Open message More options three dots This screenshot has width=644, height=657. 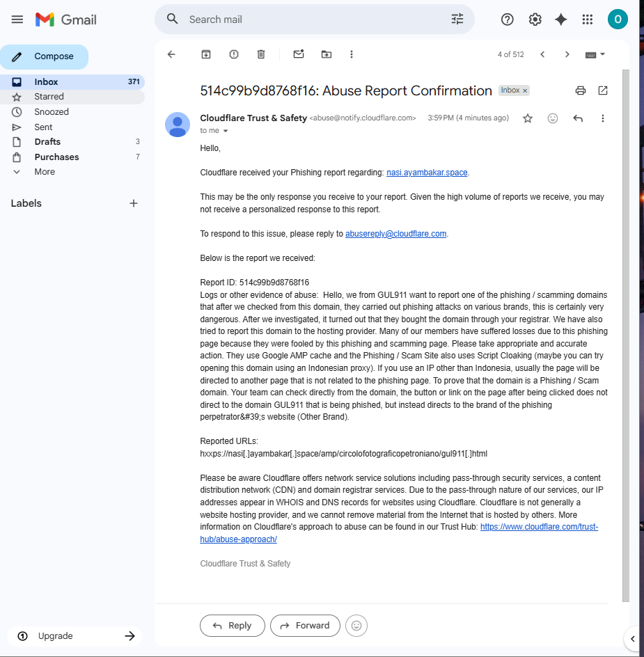[602, 118]
